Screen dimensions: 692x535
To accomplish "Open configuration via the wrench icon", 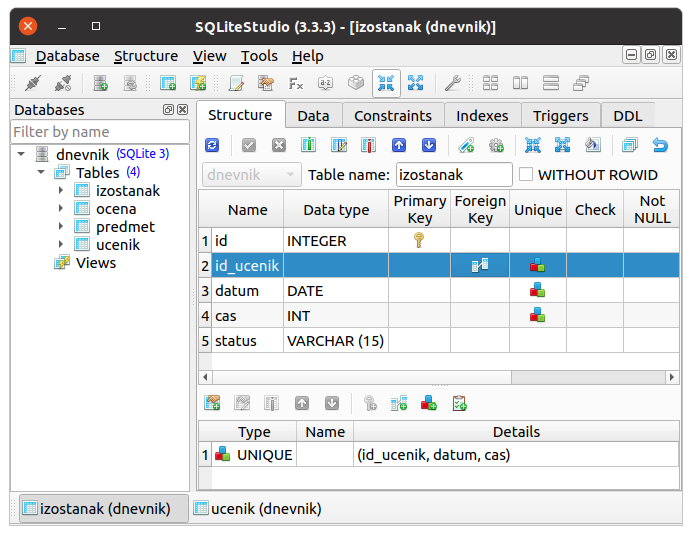I will click(x=453, y=83).
